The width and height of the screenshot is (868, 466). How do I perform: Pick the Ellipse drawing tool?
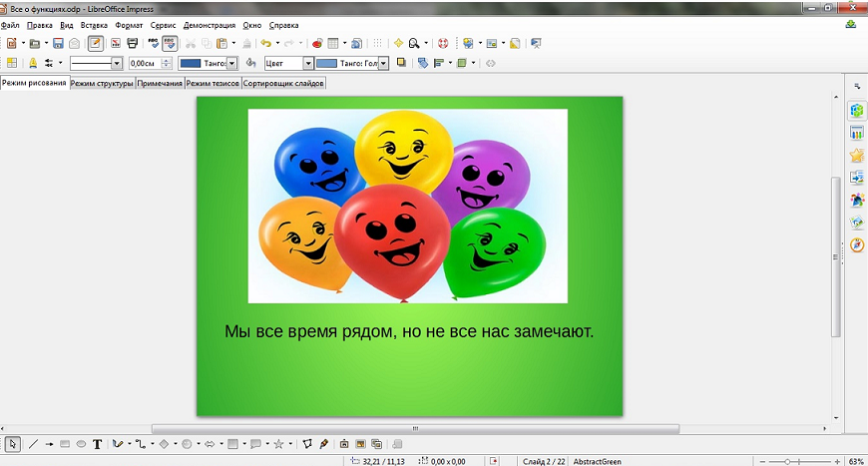point(81,444)
